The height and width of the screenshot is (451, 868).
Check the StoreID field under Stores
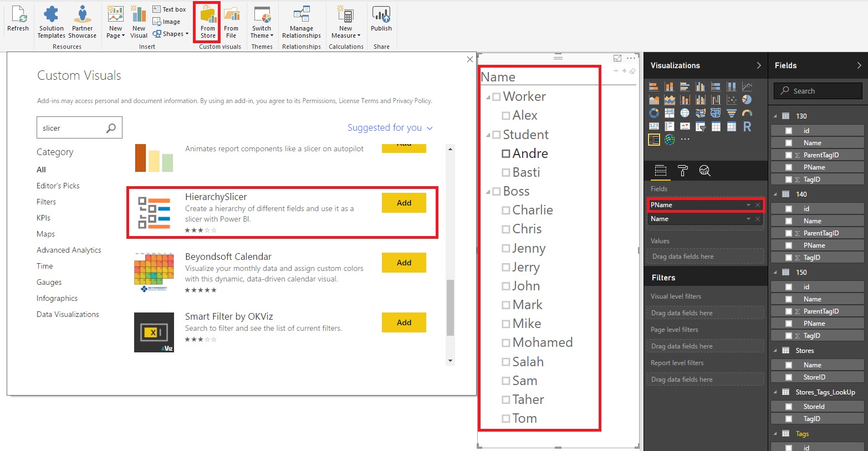click(x=788, y=377)
